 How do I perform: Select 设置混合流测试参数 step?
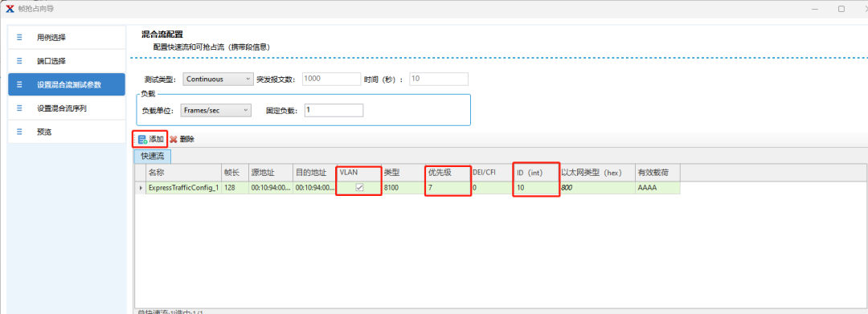[67, 84]
